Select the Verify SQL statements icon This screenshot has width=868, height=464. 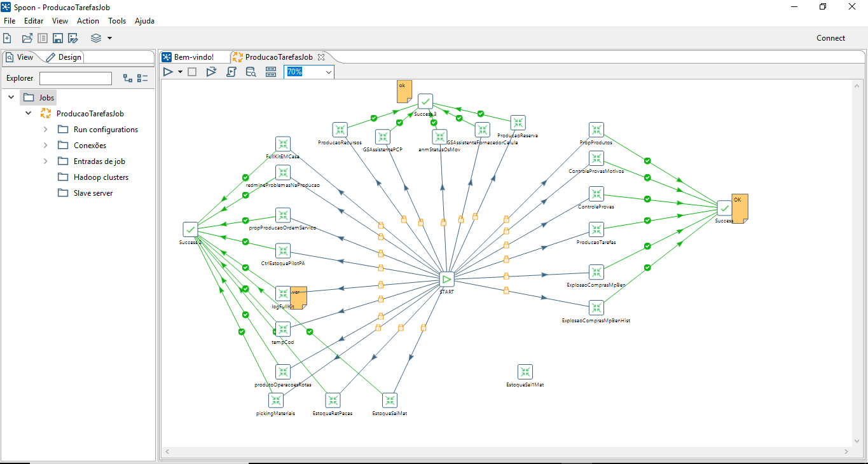tap(251, 71)
